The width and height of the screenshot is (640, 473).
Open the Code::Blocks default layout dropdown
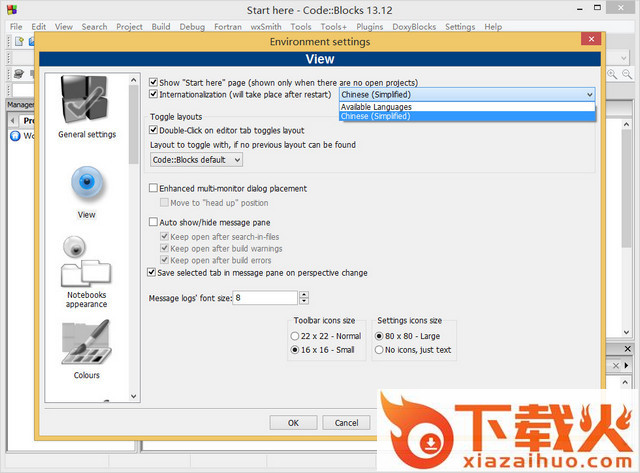196,159
